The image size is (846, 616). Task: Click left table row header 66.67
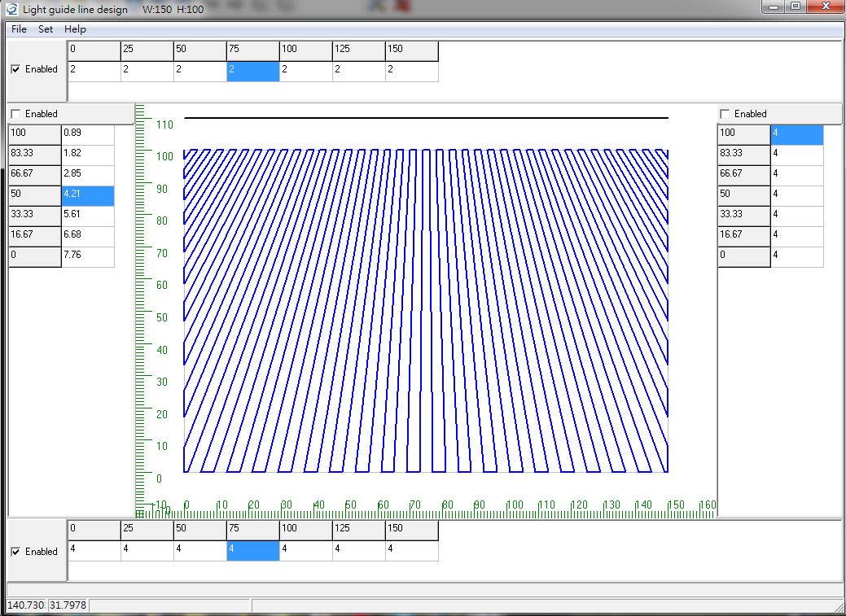coord(35,176)
